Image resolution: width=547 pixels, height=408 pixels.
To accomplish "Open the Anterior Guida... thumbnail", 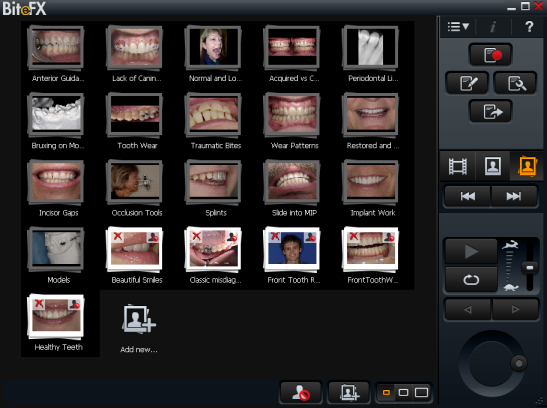I will pyautogui.click(x=56, y=47).
